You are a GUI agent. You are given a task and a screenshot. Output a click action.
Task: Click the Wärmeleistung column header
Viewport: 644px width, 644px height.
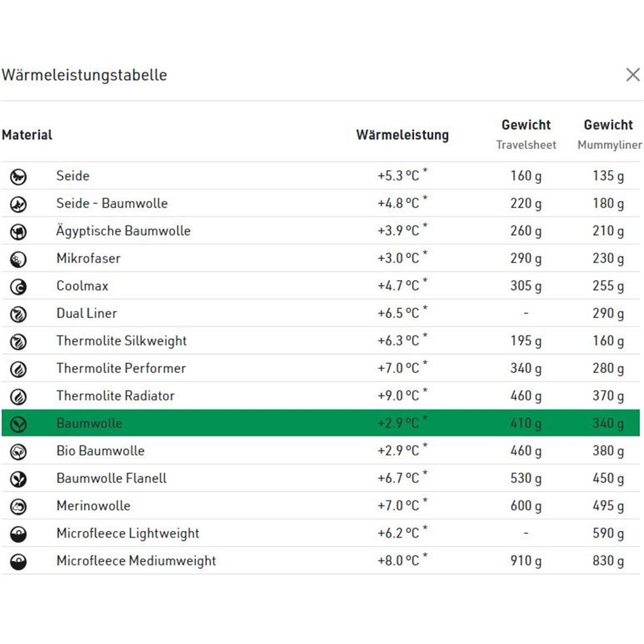pyautogui.click(x=402, y=135)
